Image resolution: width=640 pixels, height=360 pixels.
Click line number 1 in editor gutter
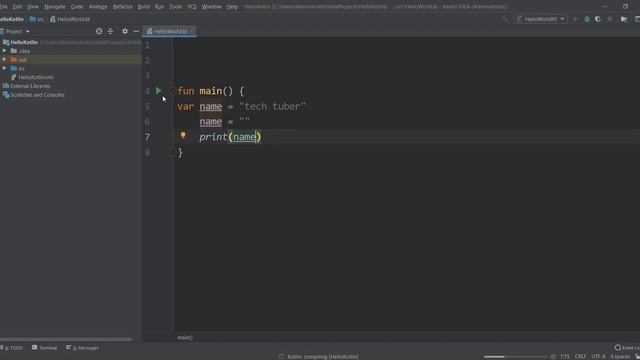(x=147, y=45)
